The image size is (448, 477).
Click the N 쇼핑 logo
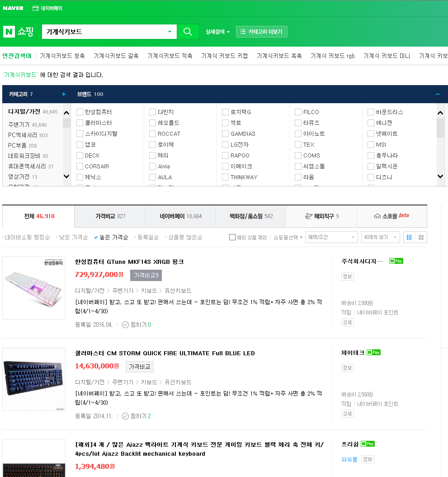click(x=19, y=32)
